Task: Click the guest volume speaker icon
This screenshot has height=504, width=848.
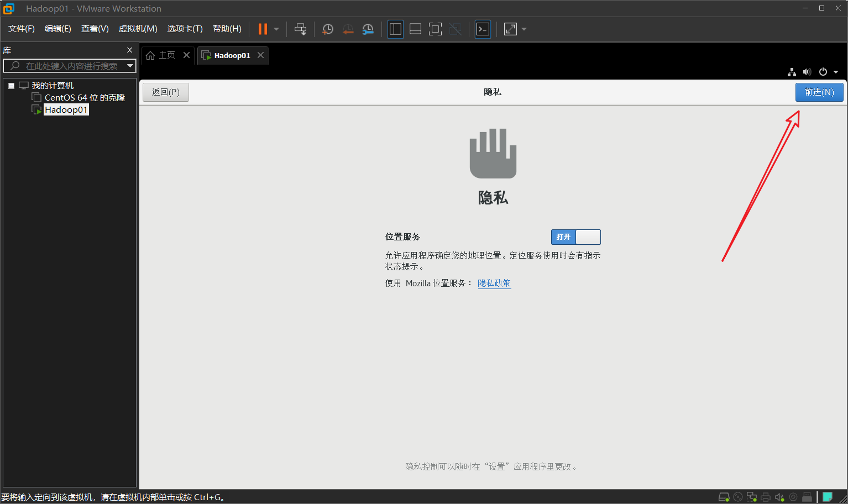Action: [807, 72]
